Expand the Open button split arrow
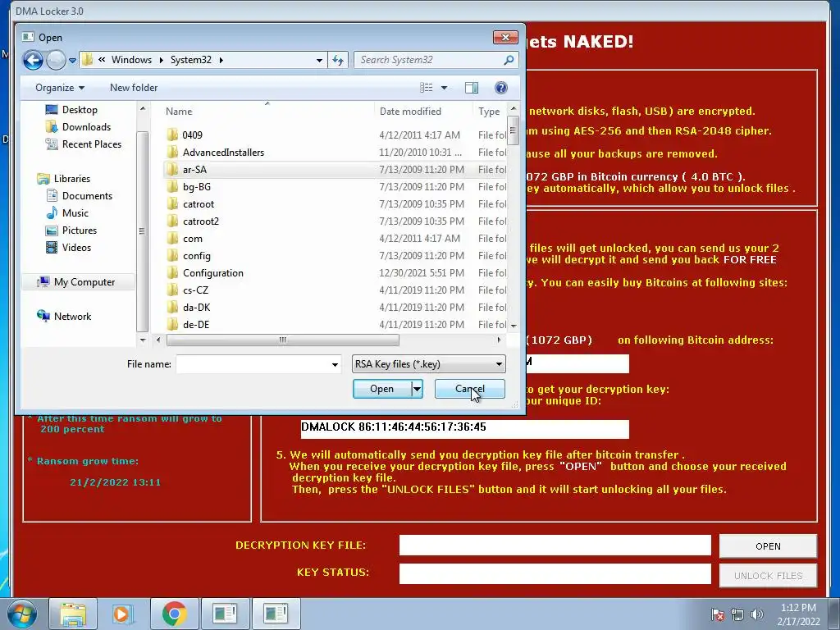This screenshot has height=630, width=840. click(x=418, y=389)
